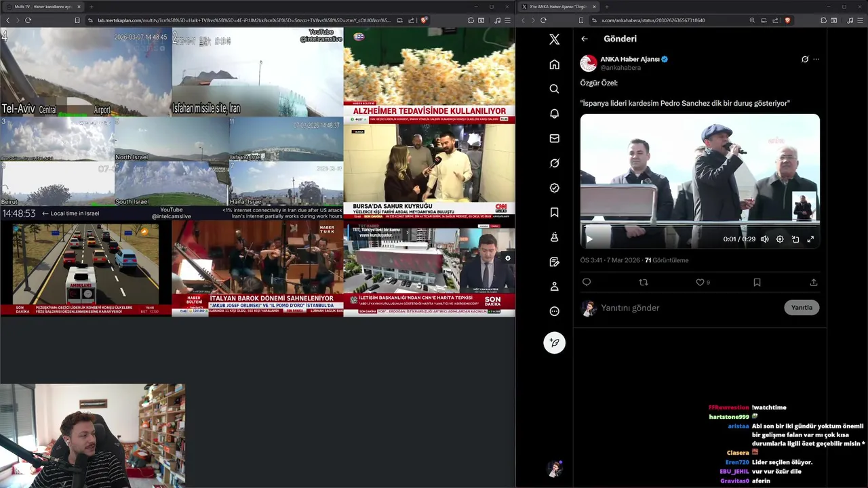The image size is (868, 488).
Task: Click the 71 Görüntüleme view count
Action: (x=667, y=260)
